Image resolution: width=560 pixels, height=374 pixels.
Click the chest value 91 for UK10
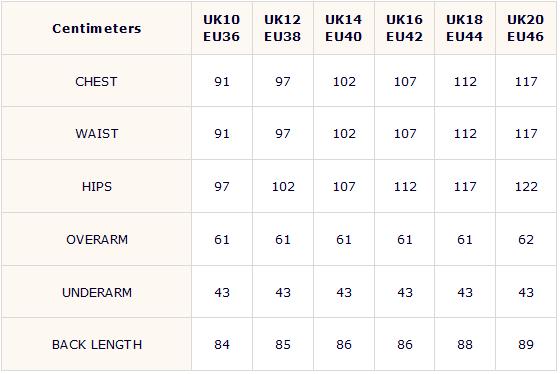point(222,81)
